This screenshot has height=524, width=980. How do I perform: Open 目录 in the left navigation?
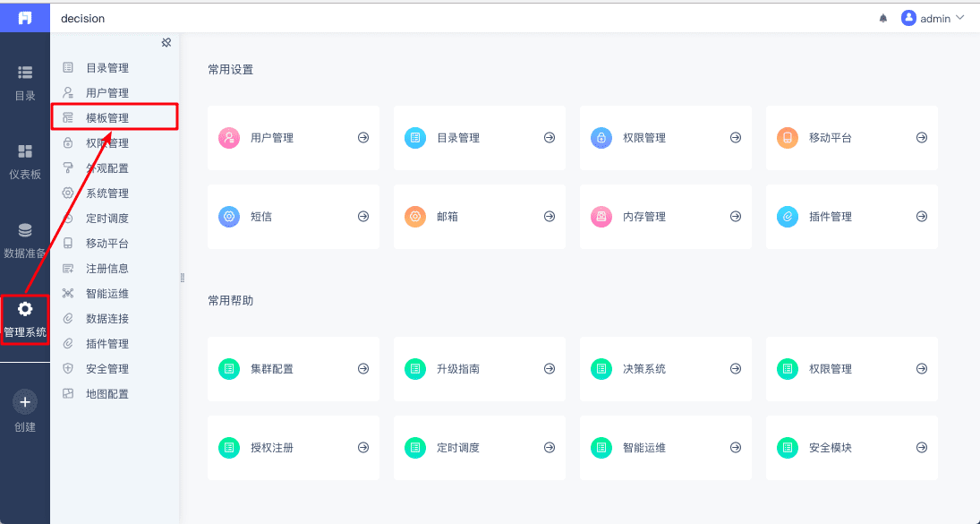pyautogui.click(x=25, y=82)
